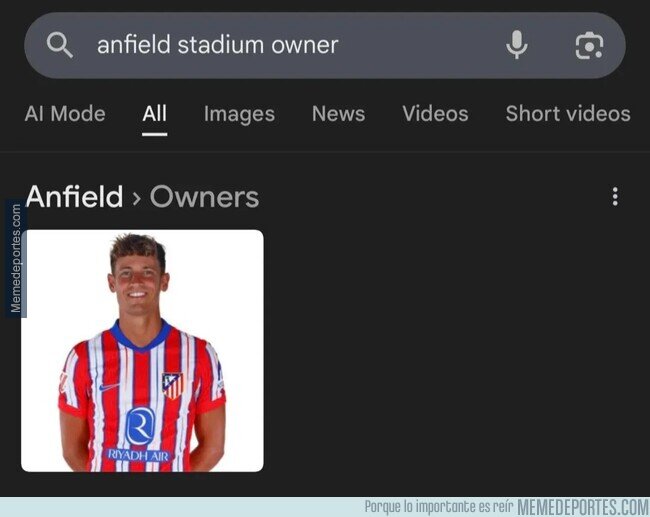Click the magnifying glass search icon
650x517 pixels.
[60, 45]
